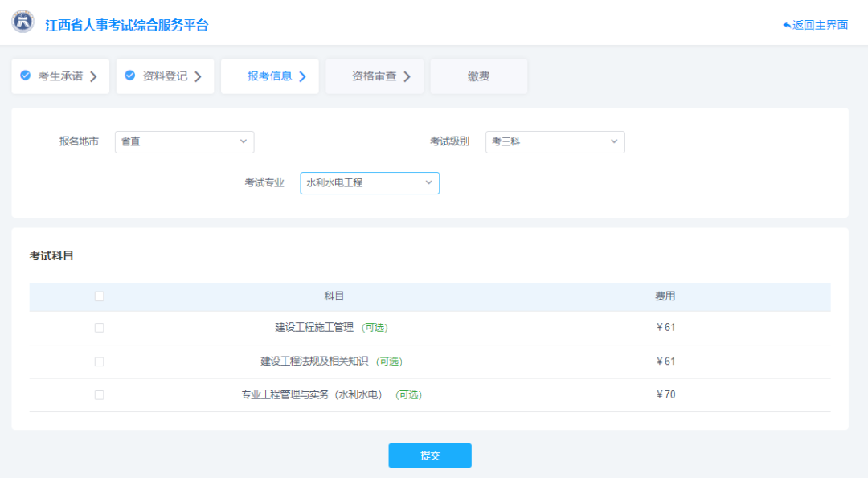
Task: Click the platform emblem logo icon
Action: click(x=23, y=22)
